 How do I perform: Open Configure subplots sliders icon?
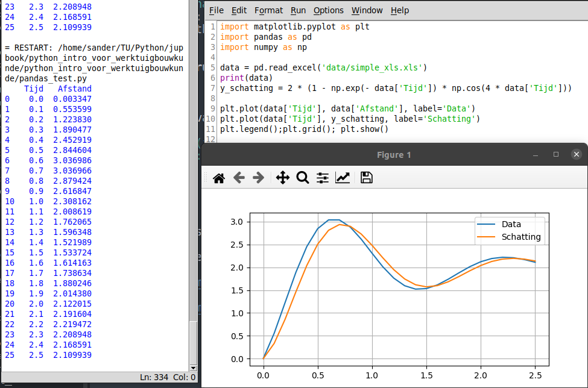323,178
